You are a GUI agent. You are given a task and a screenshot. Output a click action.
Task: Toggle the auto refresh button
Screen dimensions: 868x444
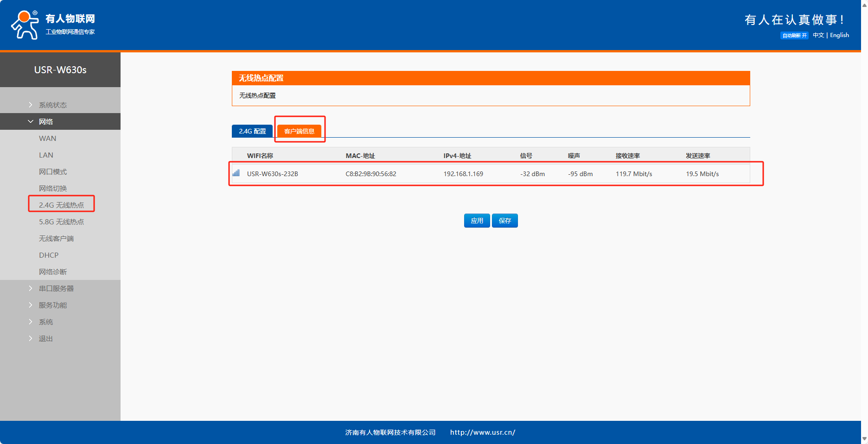794,36
